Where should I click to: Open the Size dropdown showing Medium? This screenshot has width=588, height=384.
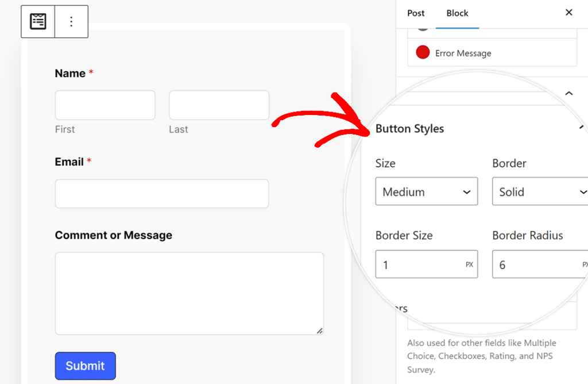(x=426, y=191)
